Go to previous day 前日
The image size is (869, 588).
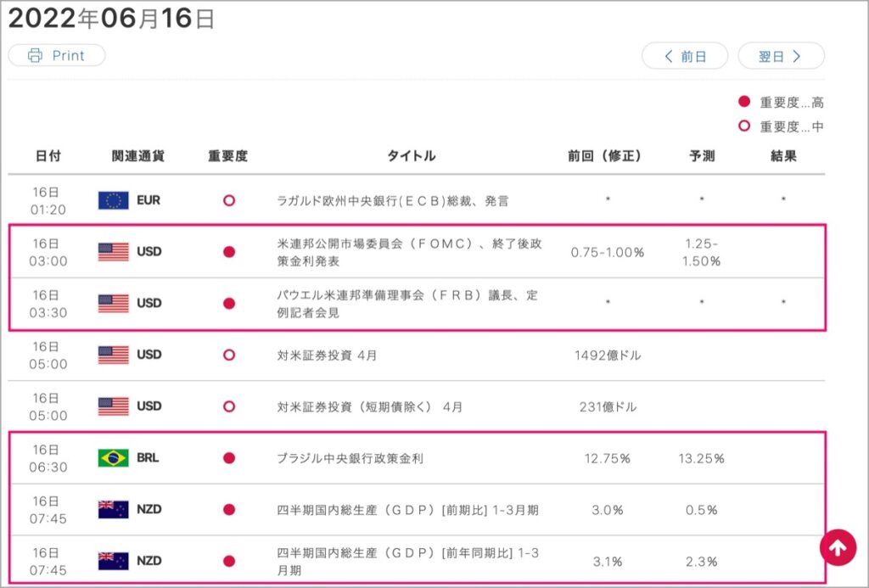tap(685, 56)
